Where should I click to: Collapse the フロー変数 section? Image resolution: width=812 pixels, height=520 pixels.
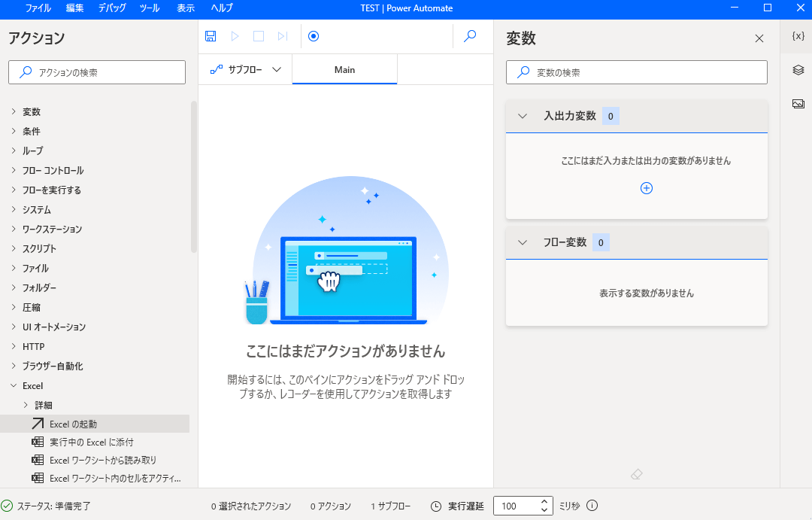click(x=522, y=242)
